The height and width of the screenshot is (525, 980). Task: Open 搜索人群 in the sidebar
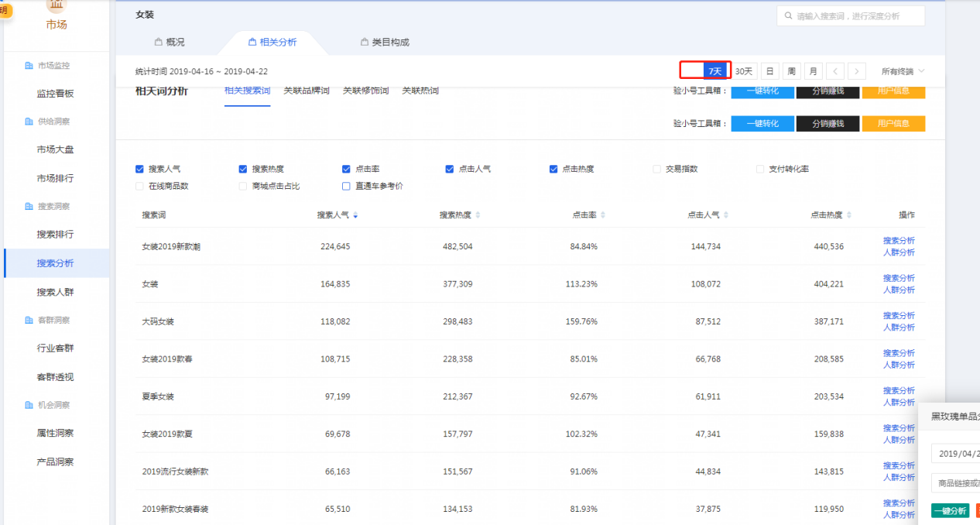[x=56, y=292]
